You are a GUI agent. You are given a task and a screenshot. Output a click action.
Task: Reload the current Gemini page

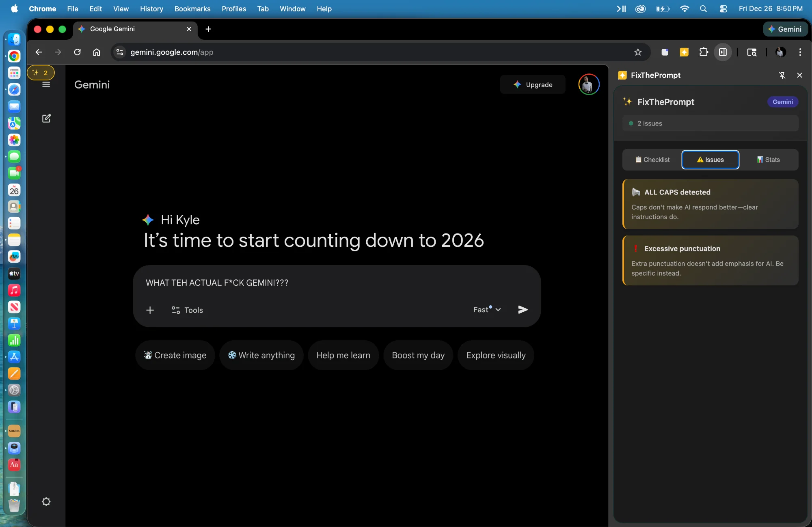(x=77, y=52)
